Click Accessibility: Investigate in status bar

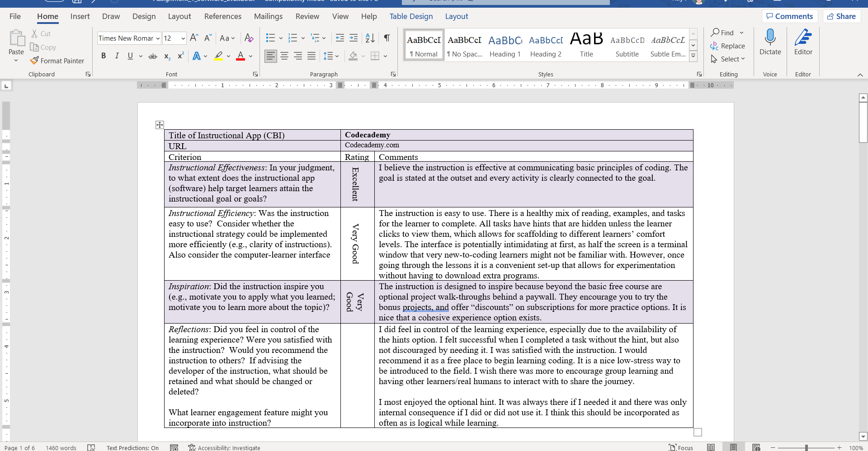(x=224, y=447)
